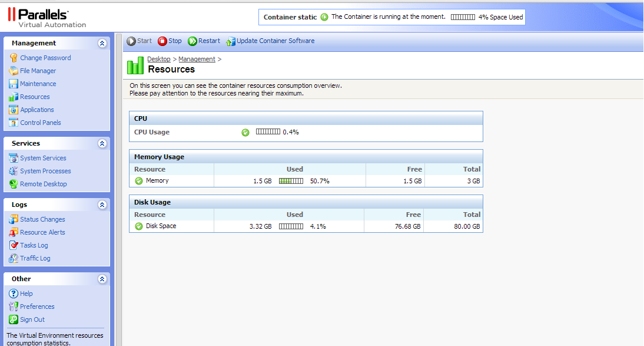This screenshot has height=346, width=644.
Task: Click the Traffic Log icon
Action: (14, 258)
